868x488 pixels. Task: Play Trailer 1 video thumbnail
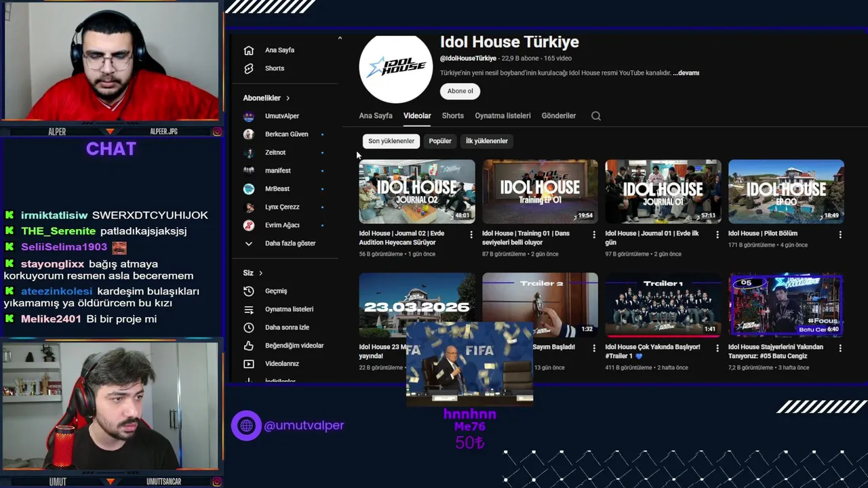(663, 305)
